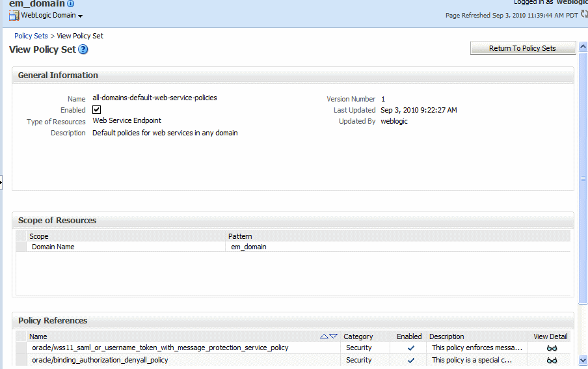Click the em_domain info icon
The image size is (588, 369).
[70, 4]
